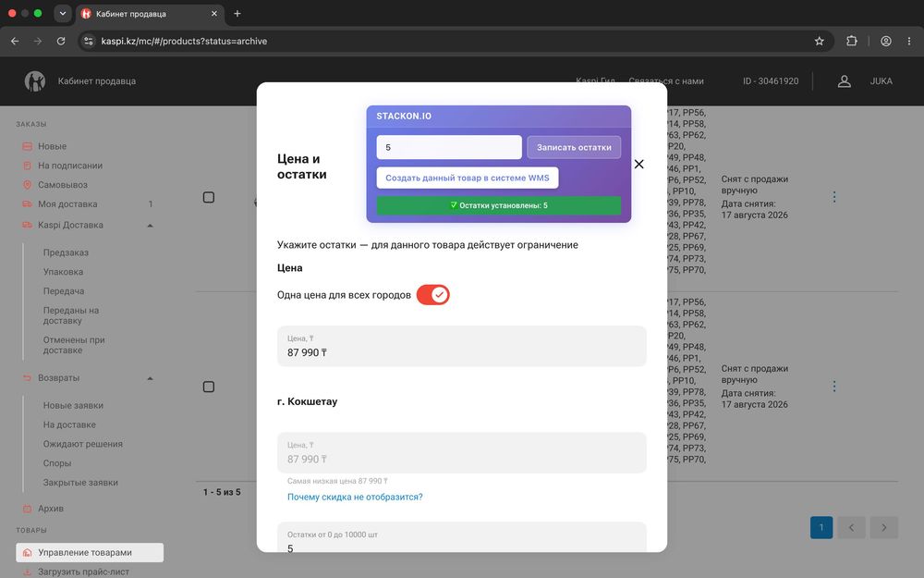This screenshot has height=578, width=924.
Task: Reload the page
Action: point(61,42)
